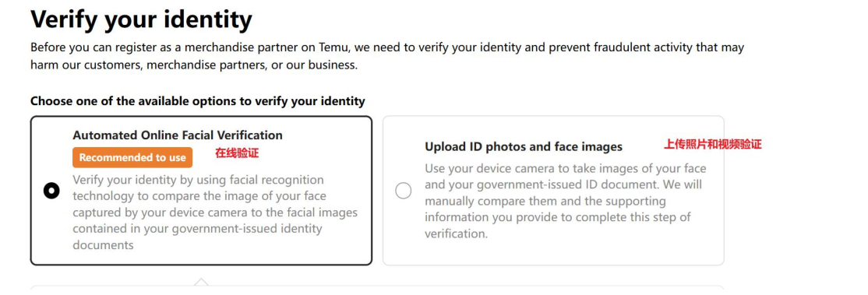Click 'government-issued identity documents' text in left card

pyautogui.click(x=197, y=237)
